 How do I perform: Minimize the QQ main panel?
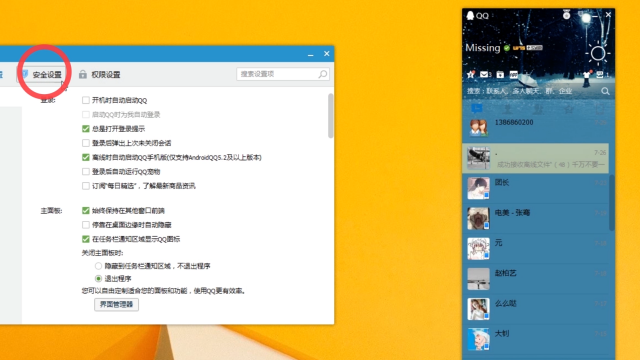pyautogui.click(x=596, y=15)
